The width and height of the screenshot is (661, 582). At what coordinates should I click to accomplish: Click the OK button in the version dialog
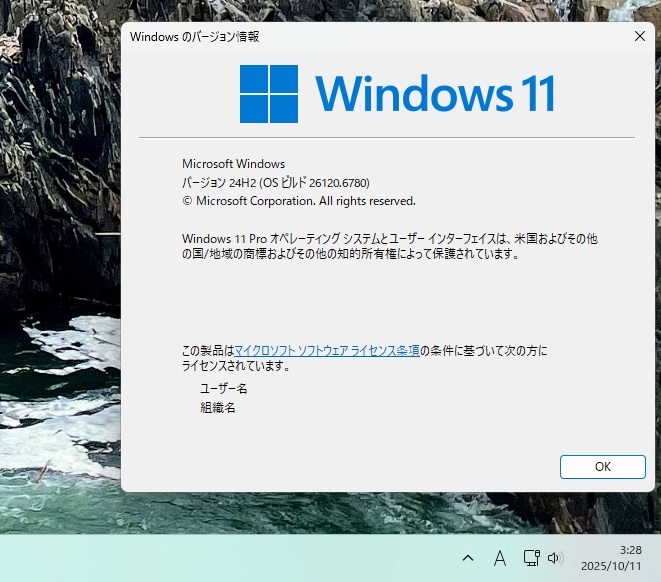(602, 467)
